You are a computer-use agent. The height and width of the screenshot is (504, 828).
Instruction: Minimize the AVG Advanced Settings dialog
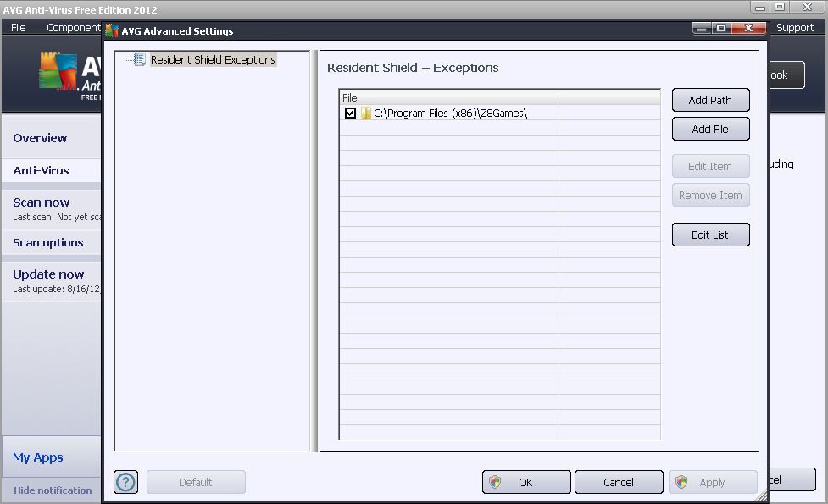pos(702,28)
